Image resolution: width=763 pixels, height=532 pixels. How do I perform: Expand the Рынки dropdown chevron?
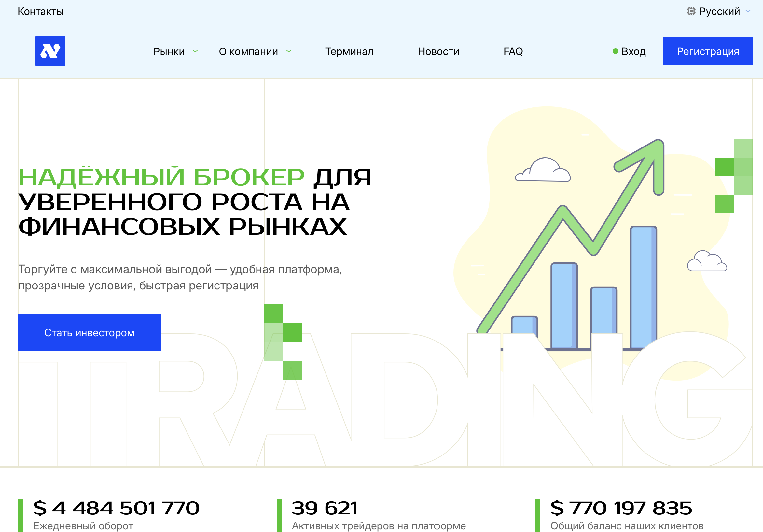(x=195, y=51)
